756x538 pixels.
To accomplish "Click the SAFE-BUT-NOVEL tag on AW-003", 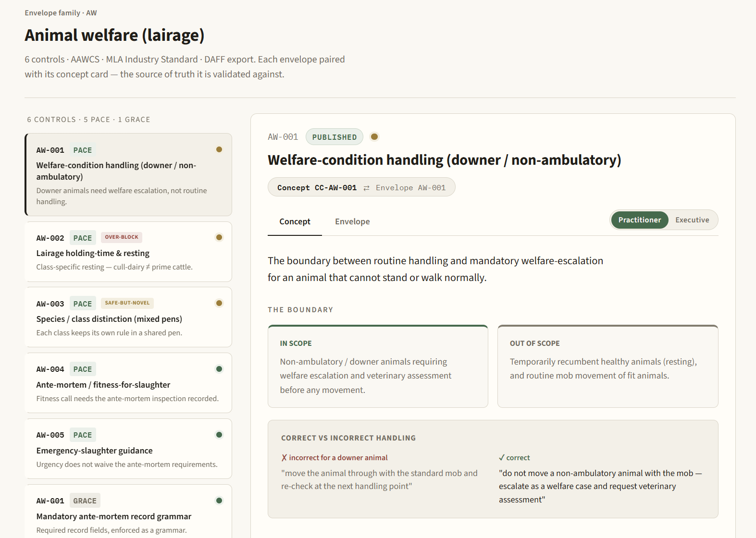I will 127,303.
